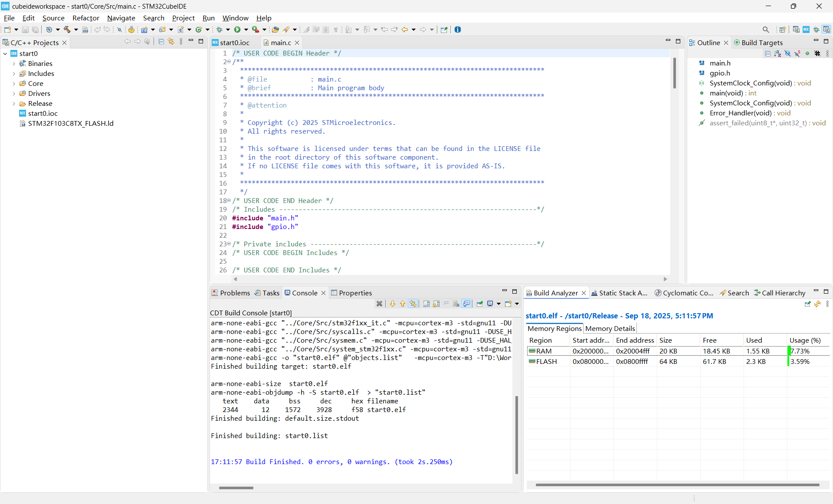This screenshot has height=504, width=833.
Task: Open the Open Perspective icon
Action: 783,29
